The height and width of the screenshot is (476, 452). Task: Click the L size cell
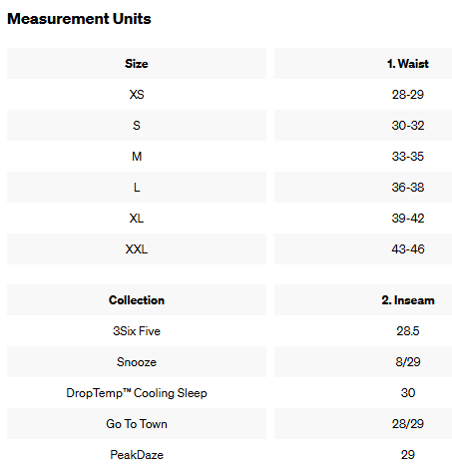tap(137, 188)
